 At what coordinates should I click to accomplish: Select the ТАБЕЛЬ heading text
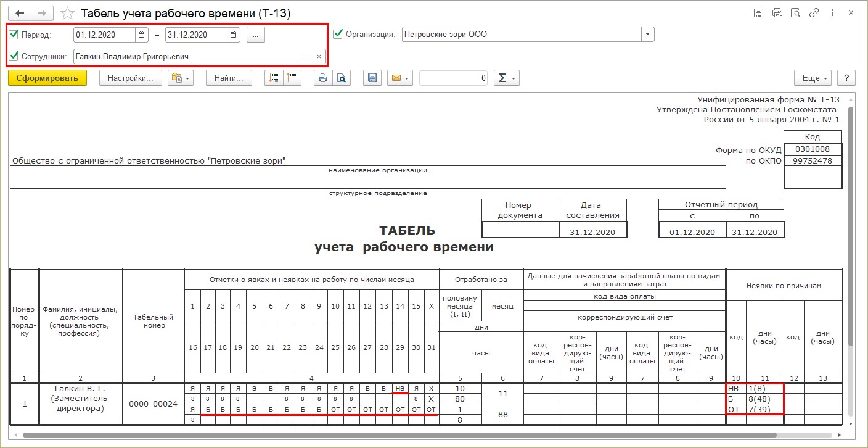407,231
